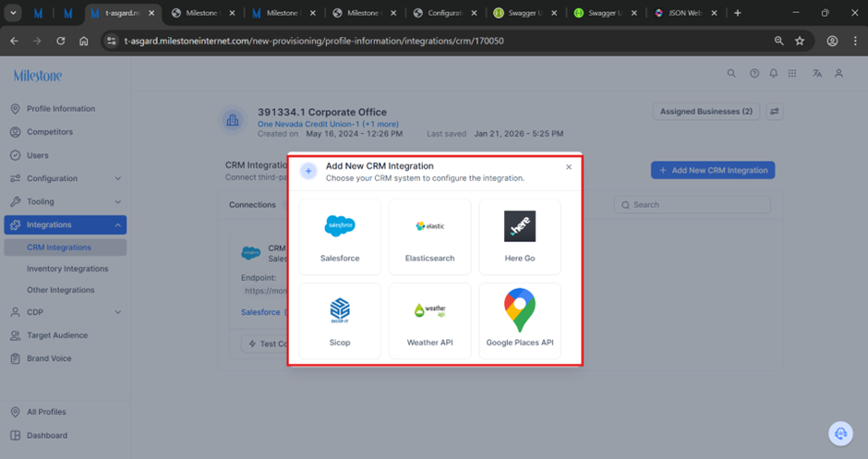
Task: Click the Connections tab label
Action: tap(252, 205)
